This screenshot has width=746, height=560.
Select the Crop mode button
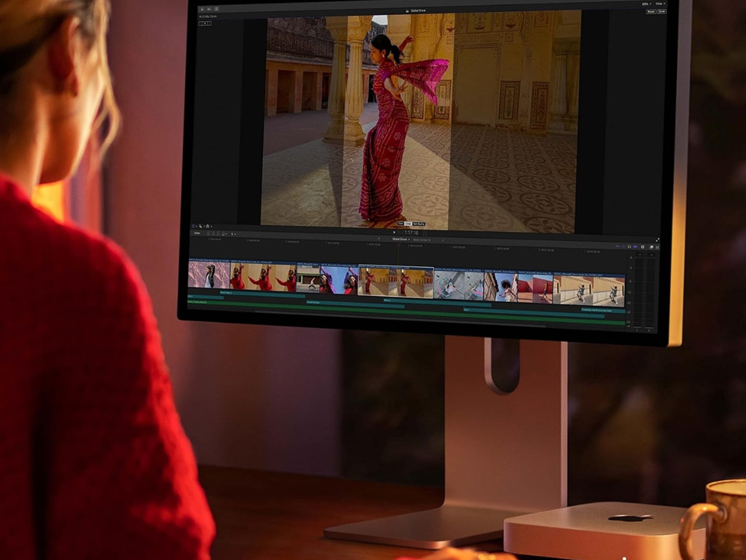[x=408, y=224]
